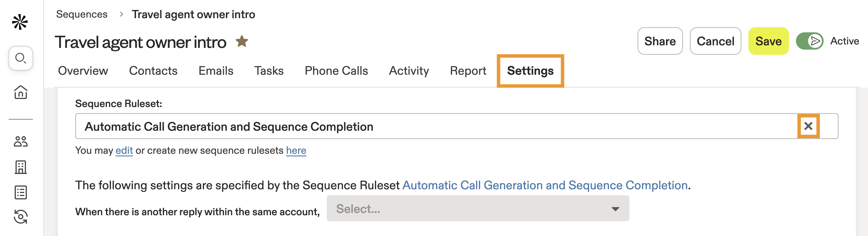Follow the "edit" ruleset link
The width and height of the screenshot is (868, 236).
click(124, 150)
